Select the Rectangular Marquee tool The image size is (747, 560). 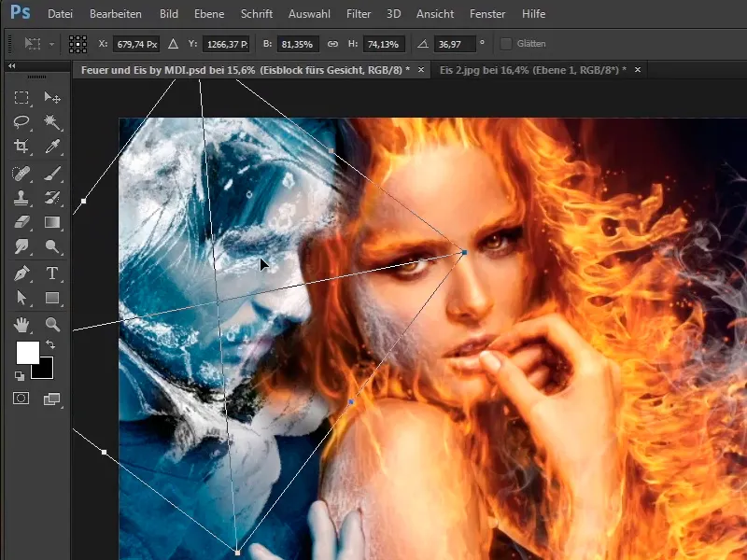pyautogui.click(x=21, y=98)
